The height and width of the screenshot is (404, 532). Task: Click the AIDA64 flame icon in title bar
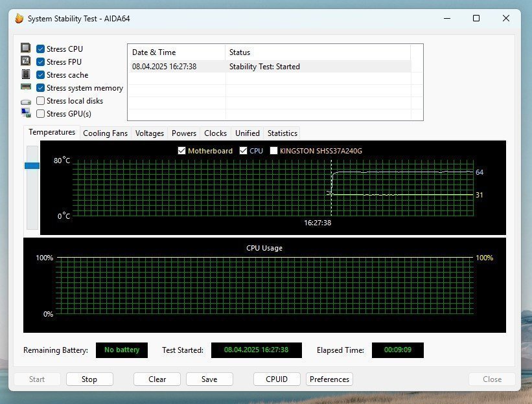coord(19,18)
